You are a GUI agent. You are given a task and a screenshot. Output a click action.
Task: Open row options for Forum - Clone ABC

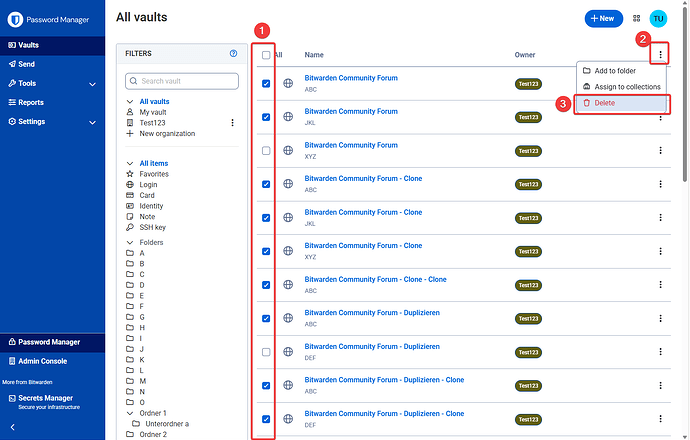click(660, 184)
